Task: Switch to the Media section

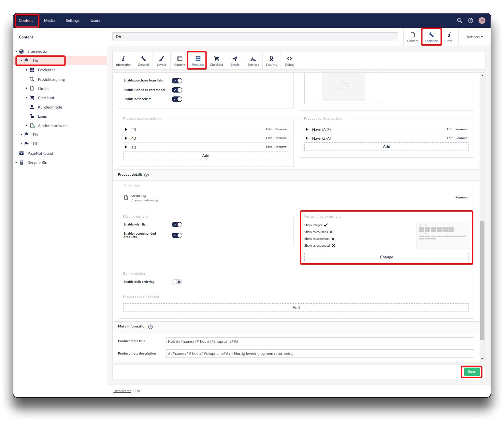Action: click(x=49, y=21)
